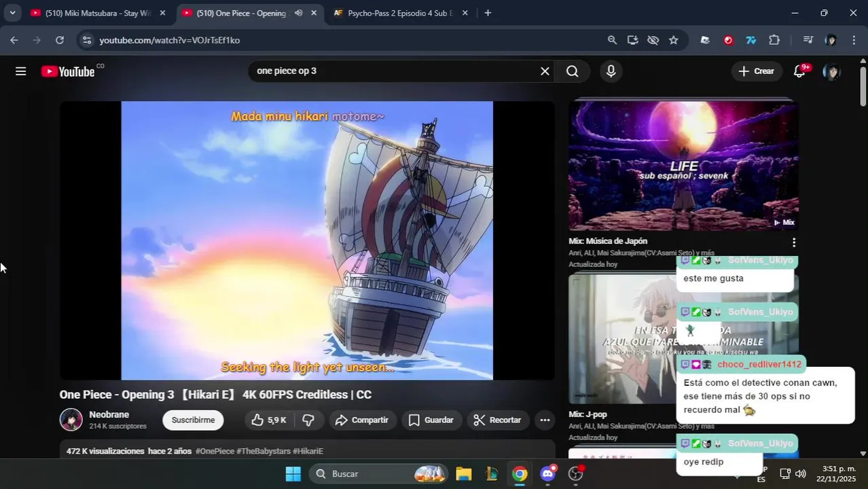This screenshot has height=489, width=868.
Task: Close the Miki Matsubara tab
Action: (x=162, y=13)
